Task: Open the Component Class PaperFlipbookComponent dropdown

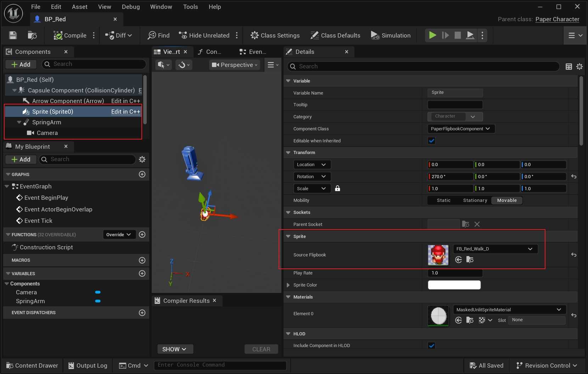Action: (461, 129)
